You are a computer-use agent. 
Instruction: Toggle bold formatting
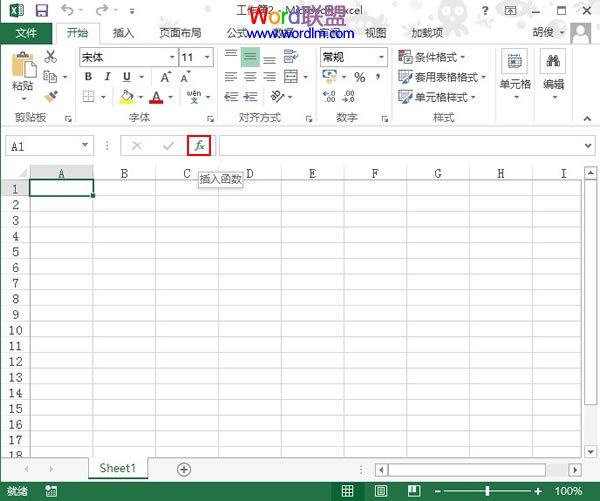[x=88, y=77]
